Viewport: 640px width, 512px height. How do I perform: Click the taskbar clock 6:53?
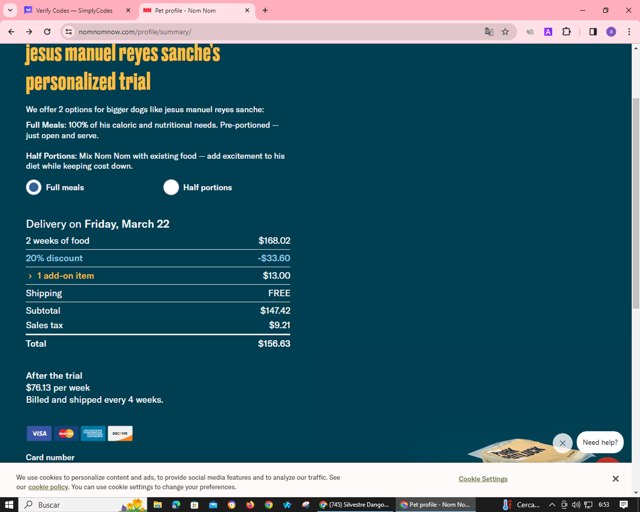604,505
